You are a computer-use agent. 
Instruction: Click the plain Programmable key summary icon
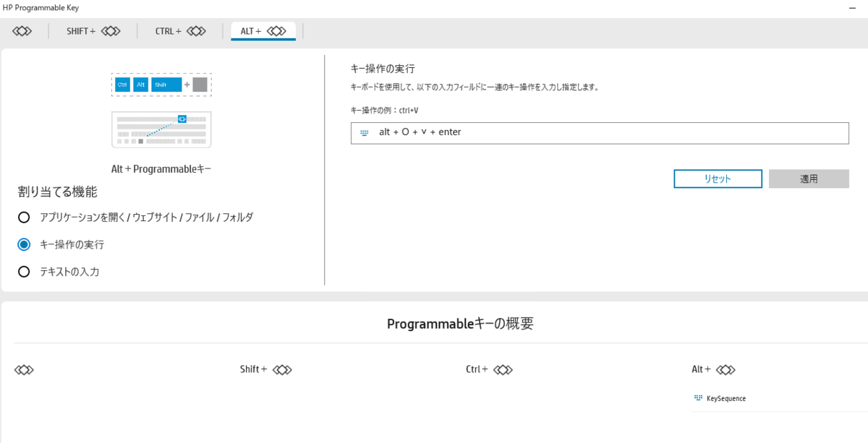coord(24,369)
